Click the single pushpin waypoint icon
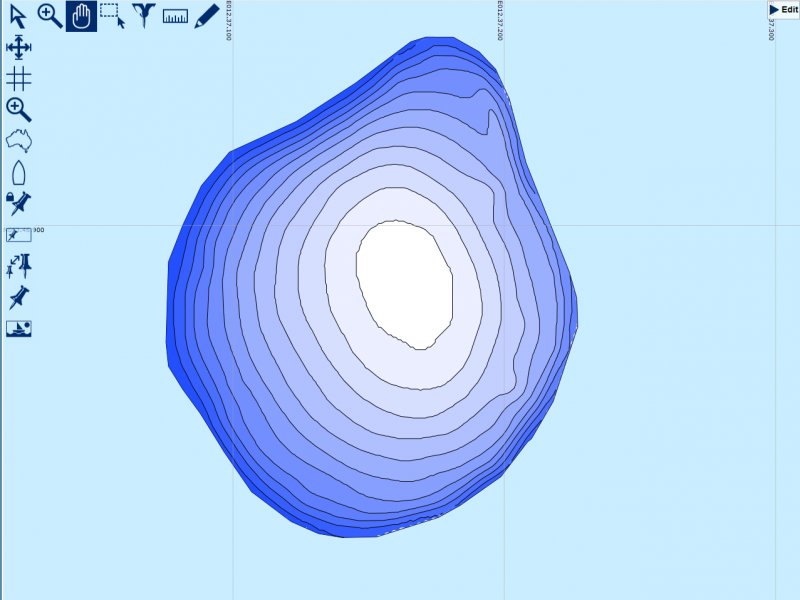Image resolution: width=800 pixels, height=600 pixels. 19,297
